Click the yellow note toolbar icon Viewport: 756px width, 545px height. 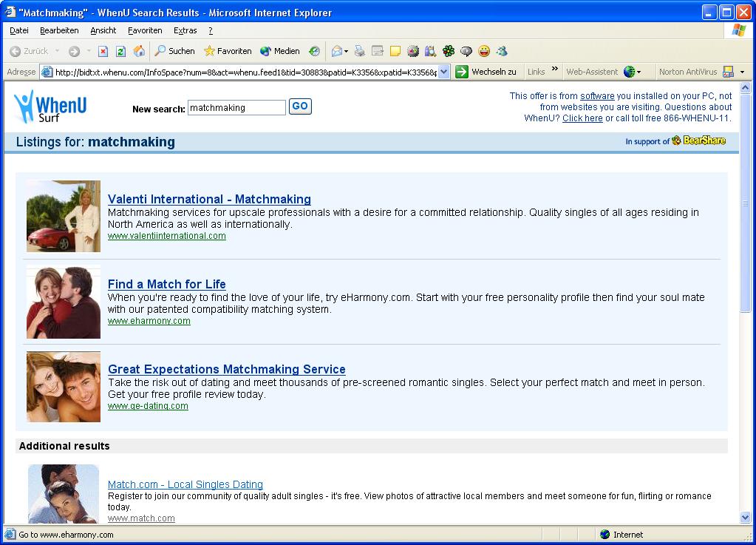point(395,51)
